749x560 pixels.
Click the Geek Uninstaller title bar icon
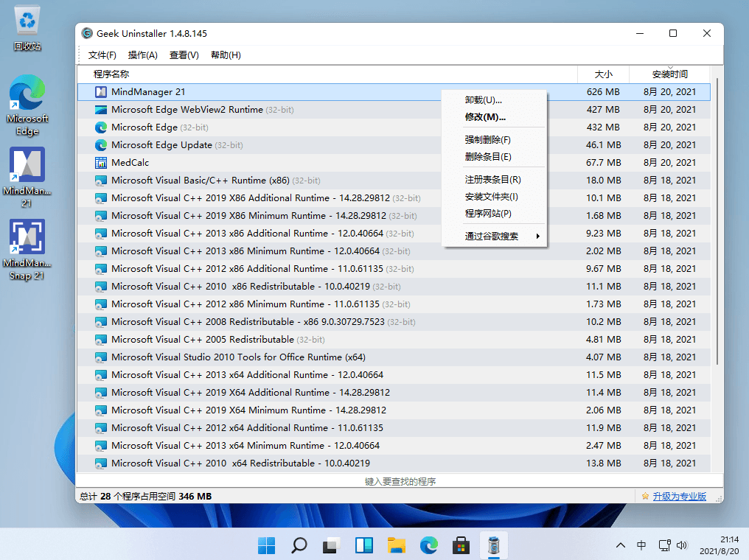87,33
